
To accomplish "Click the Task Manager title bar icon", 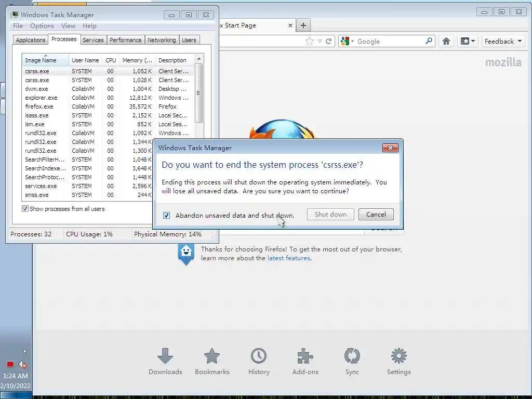I will (x=14, y=15).
